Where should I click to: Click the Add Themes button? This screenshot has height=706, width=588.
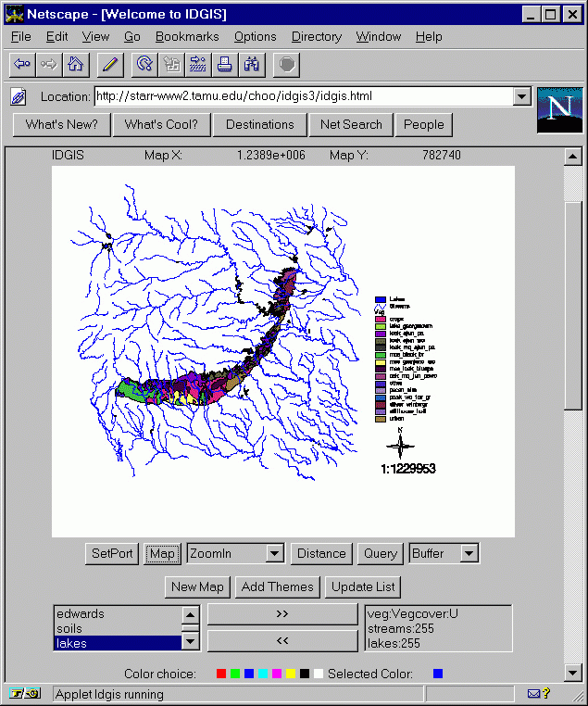[277, 587]
